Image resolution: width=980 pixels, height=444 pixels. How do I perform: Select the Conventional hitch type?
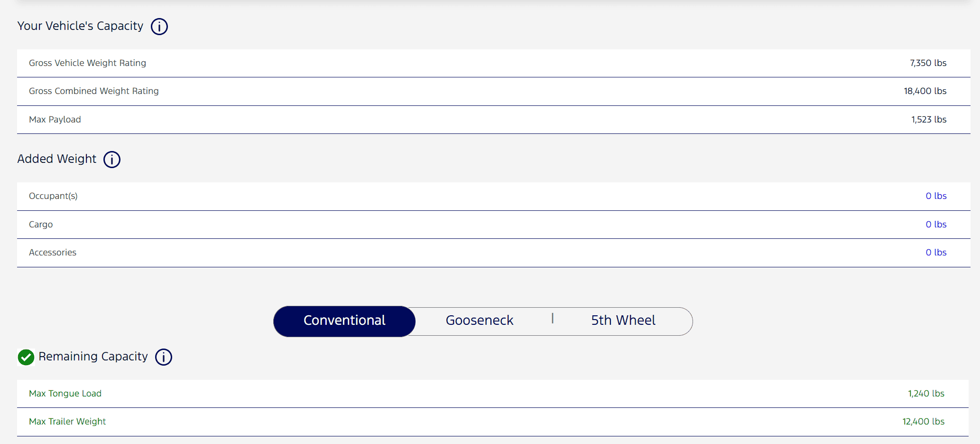click(344, 321)
